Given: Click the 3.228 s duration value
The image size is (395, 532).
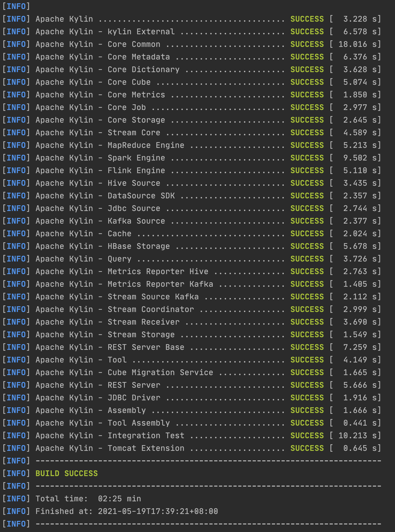Looking at the screenshot, I should point(360,19).
